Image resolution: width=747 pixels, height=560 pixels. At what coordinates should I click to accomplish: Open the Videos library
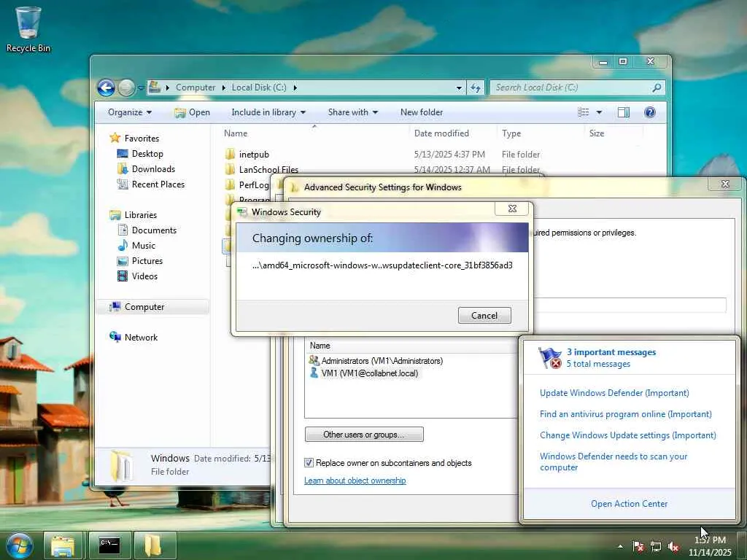coord(144,276)
